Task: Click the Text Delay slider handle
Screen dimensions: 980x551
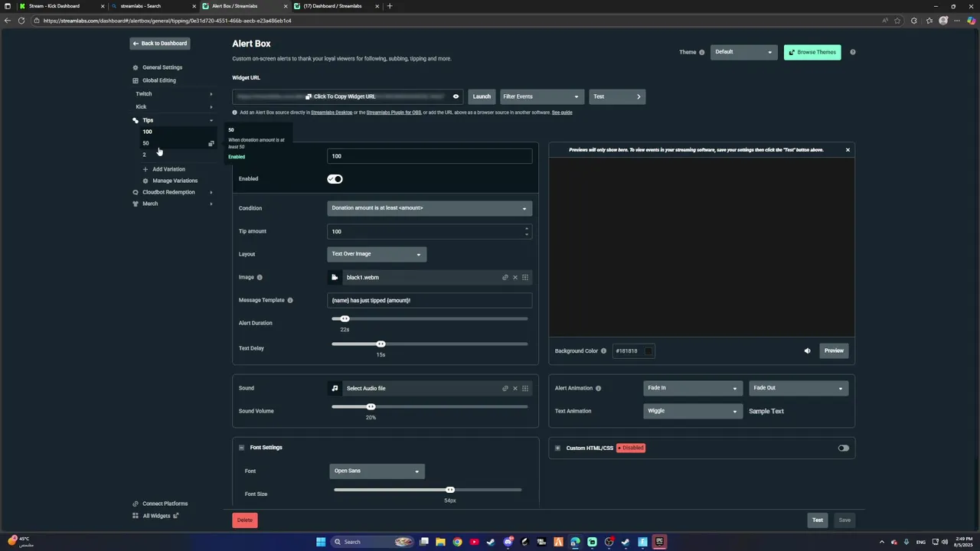Action: 381,344
